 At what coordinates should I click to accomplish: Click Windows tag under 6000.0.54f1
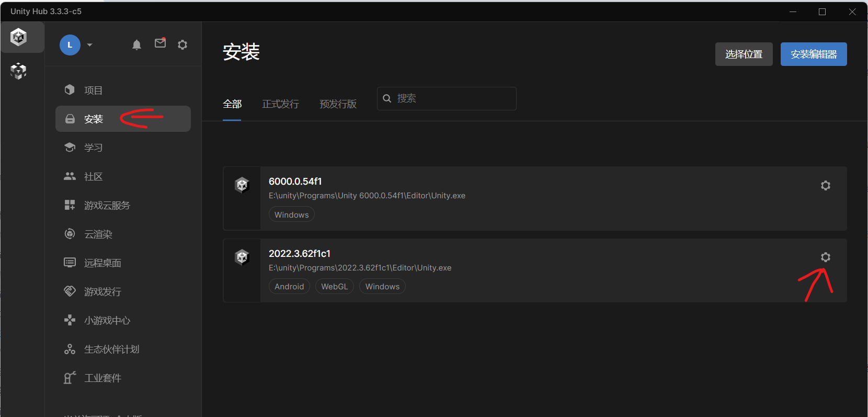click(292, 215)
